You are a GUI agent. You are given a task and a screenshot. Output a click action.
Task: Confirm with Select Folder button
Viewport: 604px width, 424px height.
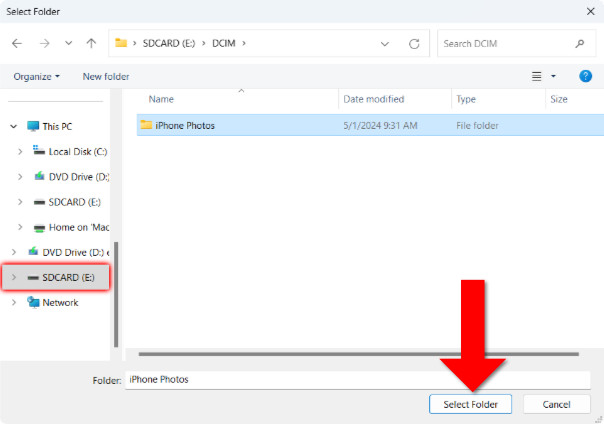(470, 404)
